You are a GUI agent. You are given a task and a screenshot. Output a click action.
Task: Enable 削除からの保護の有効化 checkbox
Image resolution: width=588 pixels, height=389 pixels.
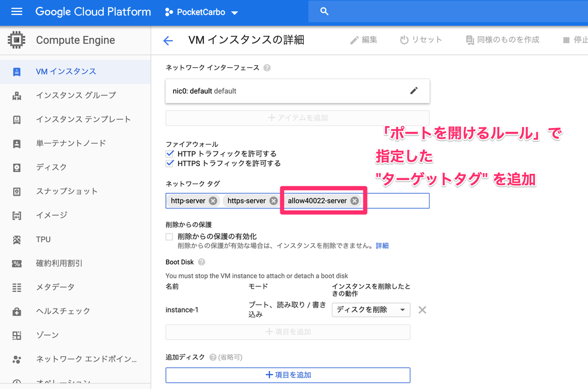[169, 236]
